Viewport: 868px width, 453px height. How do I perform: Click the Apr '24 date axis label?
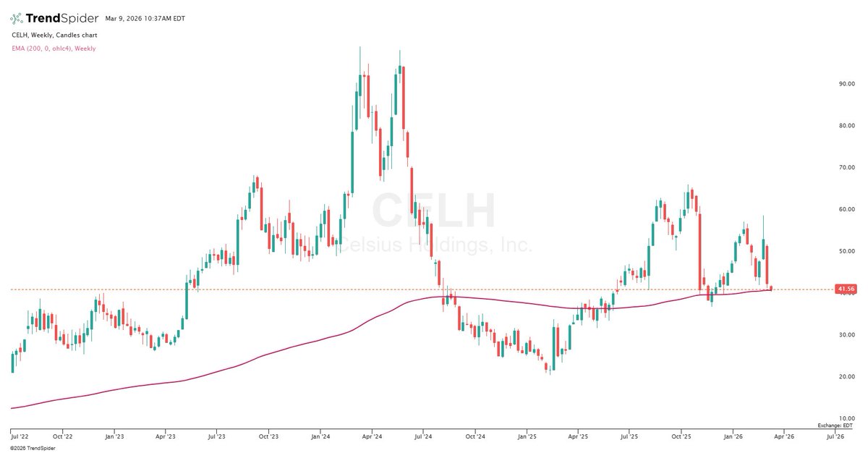pyautogui.click(x=372, y=436)
